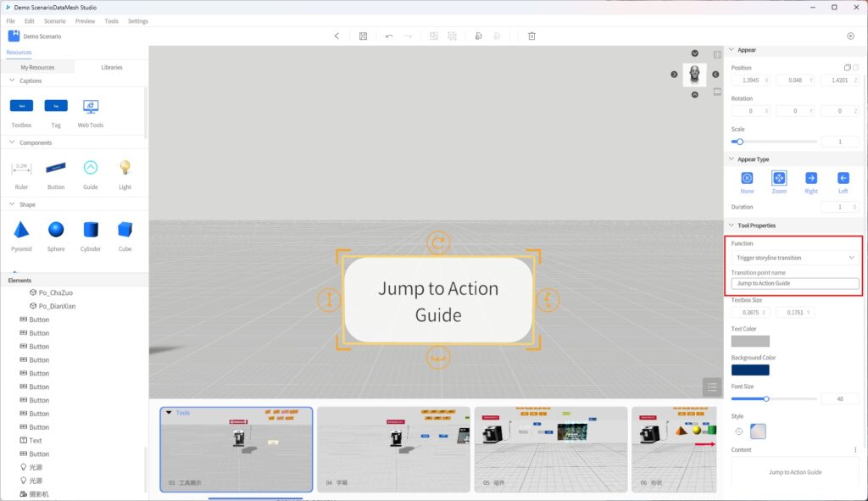This screenshot has width=868, height=501.
Task: Click the Transition point name field
Action: coord(795,283)
